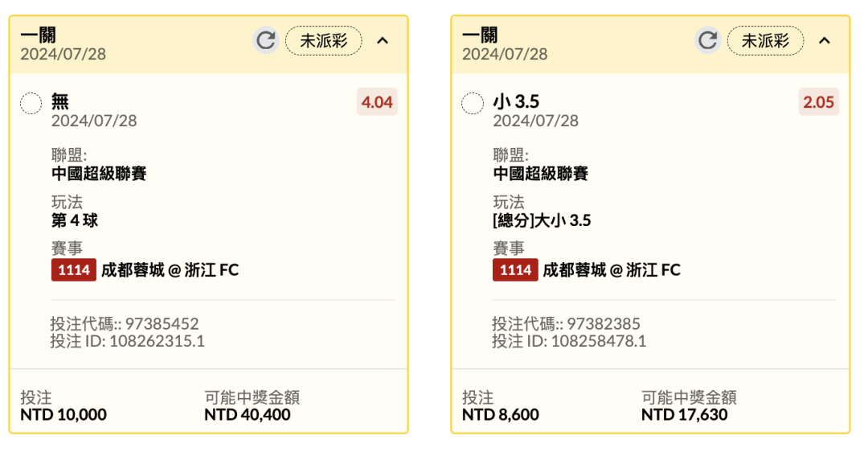
Task: Click left card's 1114 match number badge
Action: [74, 270]
